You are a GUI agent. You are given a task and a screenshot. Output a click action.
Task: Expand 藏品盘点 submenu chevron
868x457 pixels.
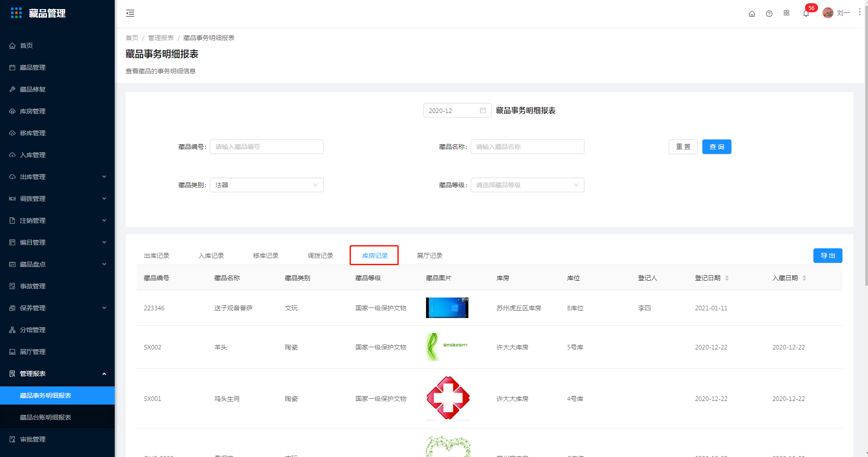pyautogui.click(x=104, y=264)
